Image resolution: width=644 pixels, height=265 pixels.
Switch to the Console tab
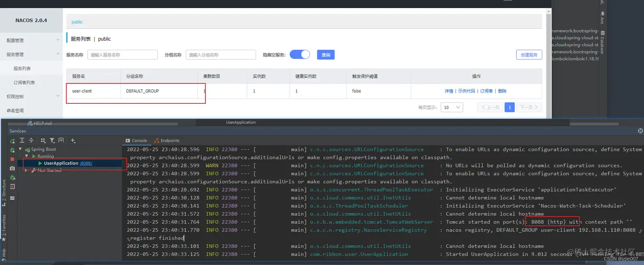point(136,140)
